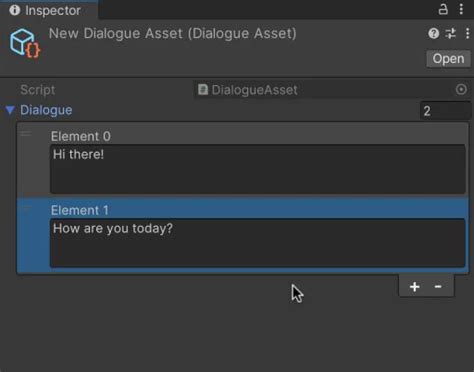Grab the drag handle of Element 1

pos(27,208)
